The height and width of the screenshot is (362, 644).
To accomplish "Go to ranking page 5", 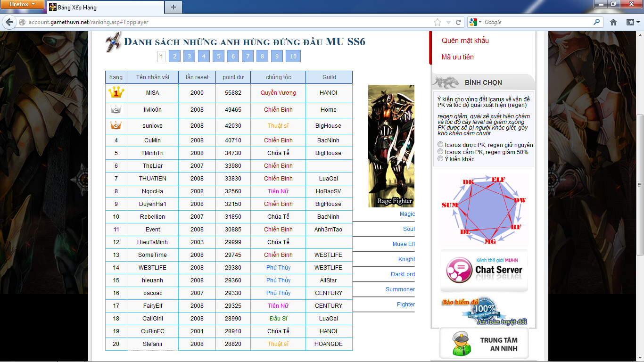I will (218, 57).
